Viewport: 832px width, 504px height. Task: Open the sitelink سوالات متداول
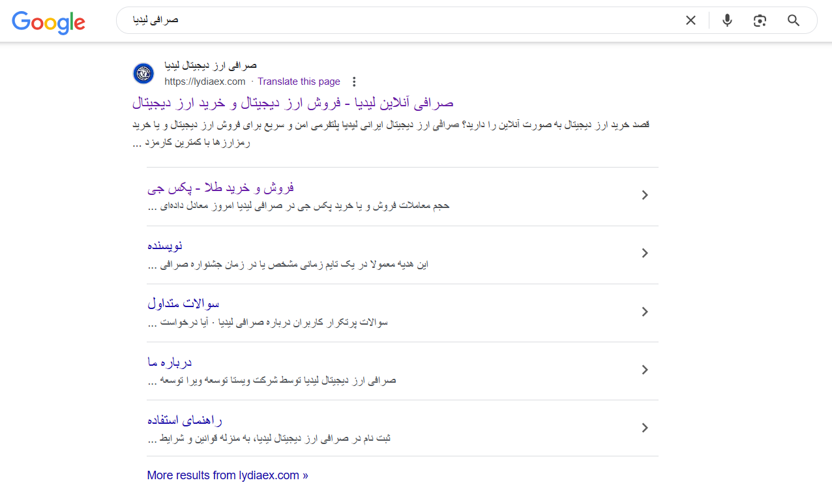tap(183, 304)
